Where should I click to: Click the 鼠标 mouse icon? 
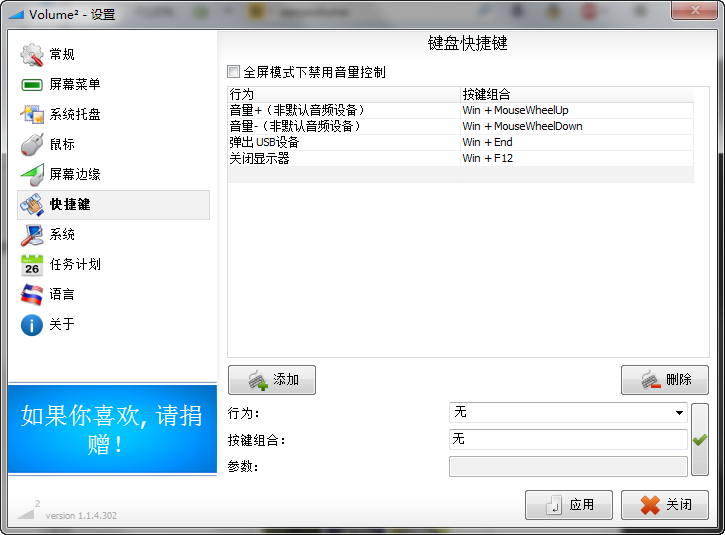coord(31,144)
